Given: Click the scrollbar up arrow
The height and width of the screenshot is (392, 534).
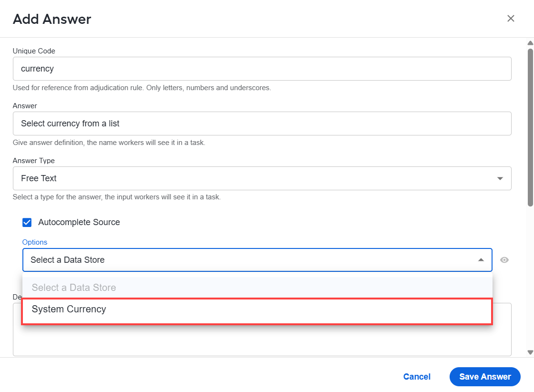Looking at the screenshot, I should [x=530, y=43].
